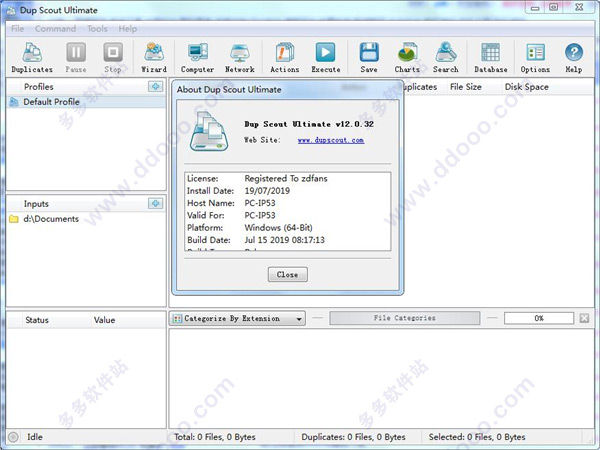The image size is (600, 450).
Task: Open the Duplicates toolbar tool
Action: tap(32, 58)
